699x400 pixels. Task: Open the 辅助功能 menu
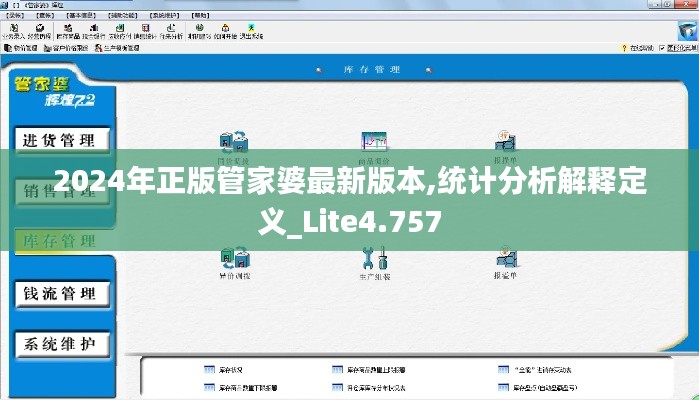click(123, 15)
